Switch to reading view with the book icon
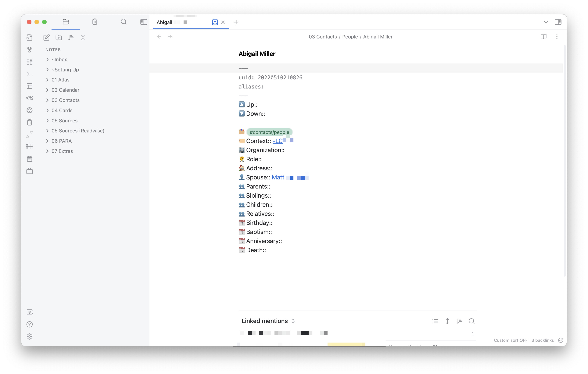Viewport: 588px width, 374px height. (544, 37)
